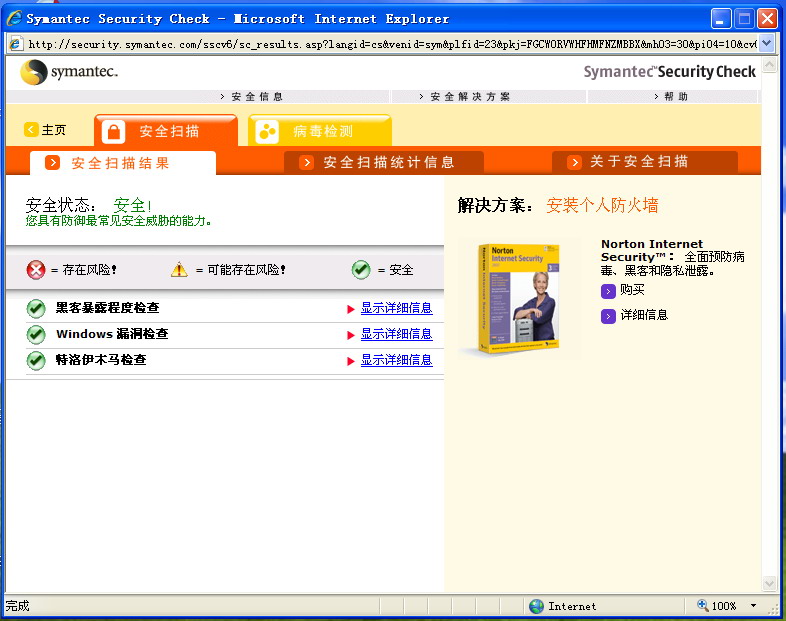Click red arrow next to Windows 漏洞检查 details
786x621 pixels.
point(351,335)
